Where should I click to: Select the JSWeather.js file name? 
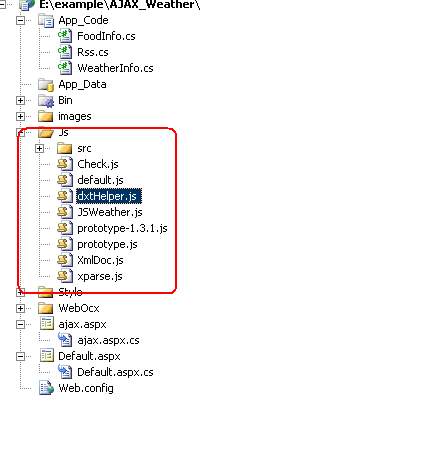pyautogui.click(x=110, y=212)
